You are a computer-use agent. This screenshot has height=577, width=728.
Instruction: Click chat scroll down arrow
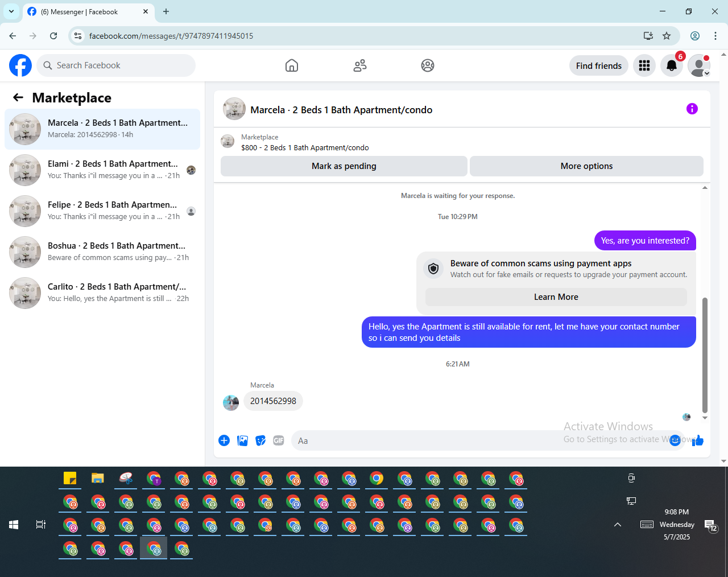pos(705,418)
